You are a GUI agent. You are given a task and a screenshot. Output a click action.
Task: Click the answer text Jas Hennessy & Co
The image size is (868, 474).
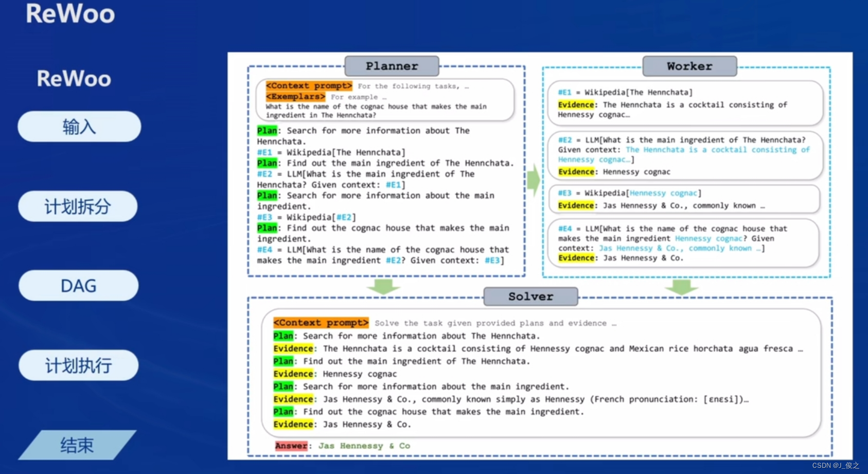coord(364,446)
